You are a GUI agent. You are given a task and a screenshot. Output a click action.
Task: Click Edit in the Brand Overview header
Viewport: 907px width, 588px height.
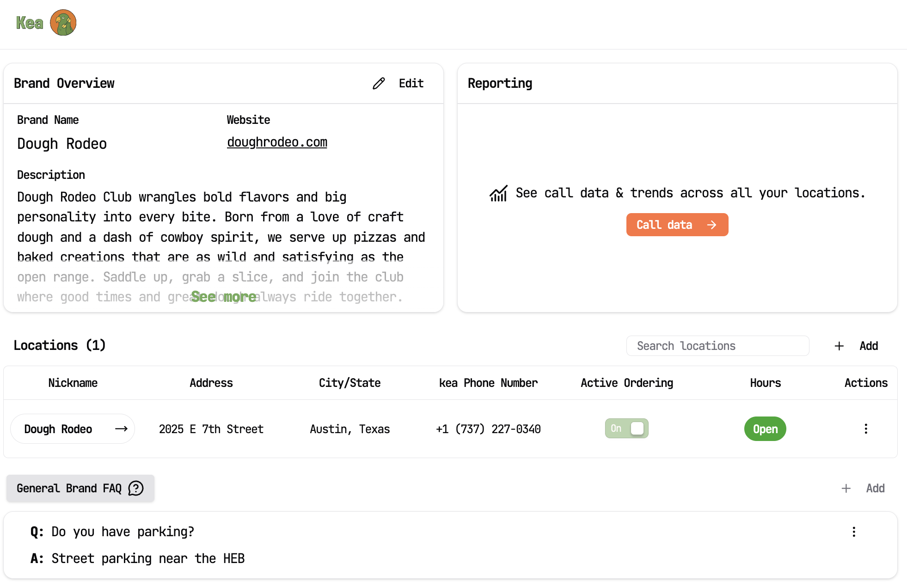click(x=411, y=84)
